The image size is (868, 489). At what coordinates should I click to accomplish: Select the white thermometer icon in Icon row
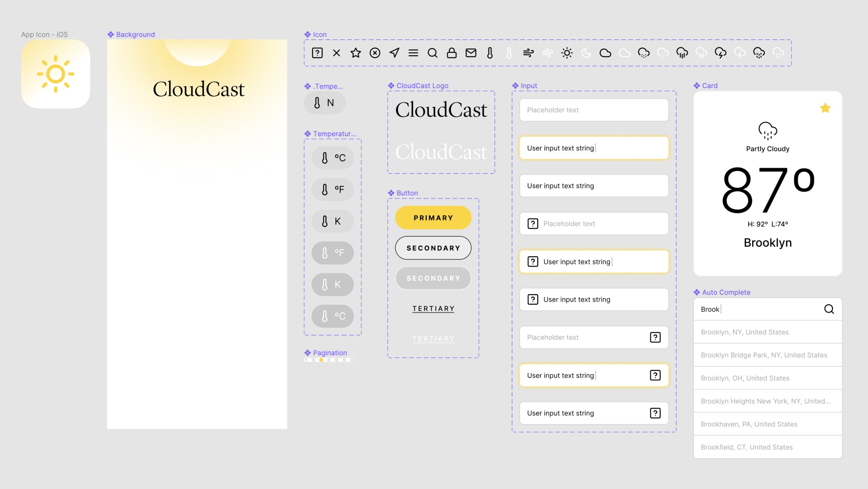click(x=509, y=53)
